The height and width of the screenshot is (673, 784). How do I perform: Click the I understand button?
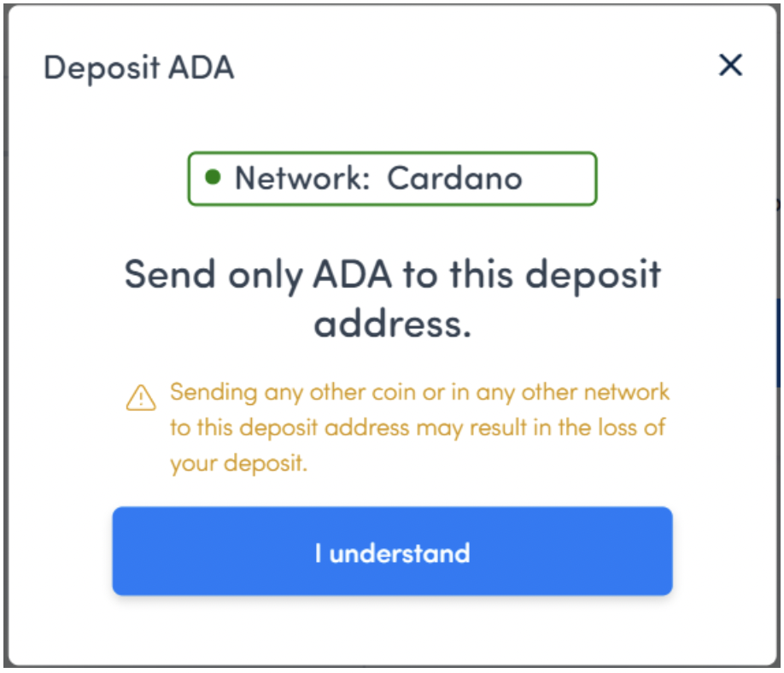[x=392, y=551]
